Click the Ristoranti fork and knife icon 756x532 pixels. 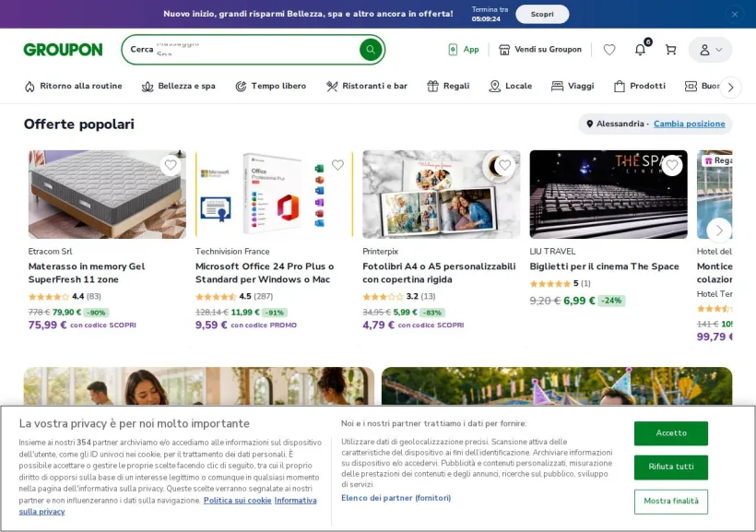(332, 86)
